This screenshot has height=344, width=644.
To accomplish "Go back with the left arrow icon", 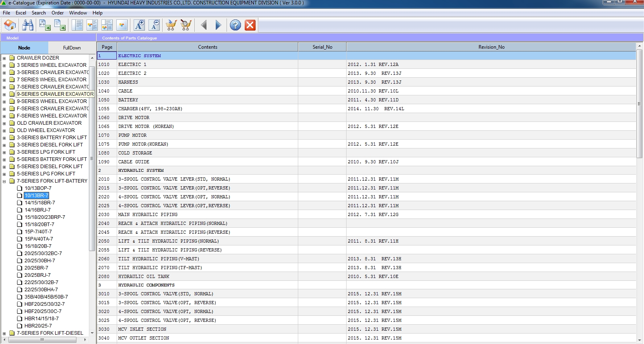I will point(204,25).
